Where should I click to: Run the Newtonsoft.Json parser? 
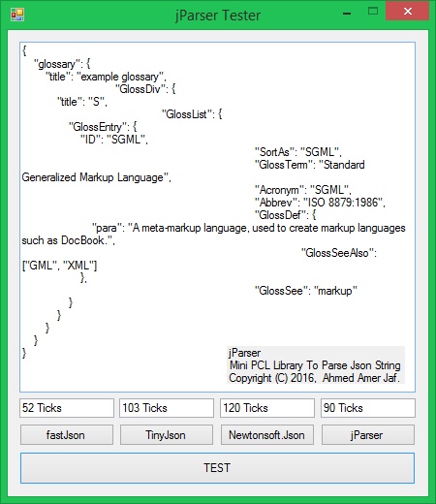tap(267, 435)
